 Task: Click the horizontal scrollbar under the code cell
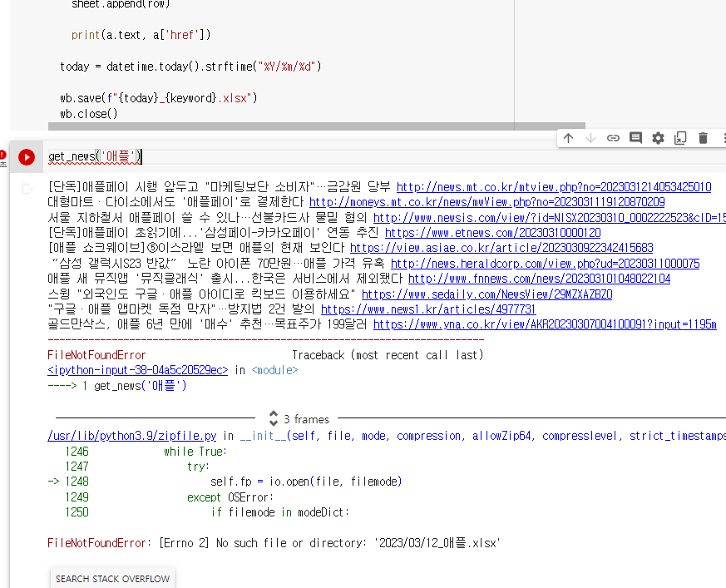317,126
